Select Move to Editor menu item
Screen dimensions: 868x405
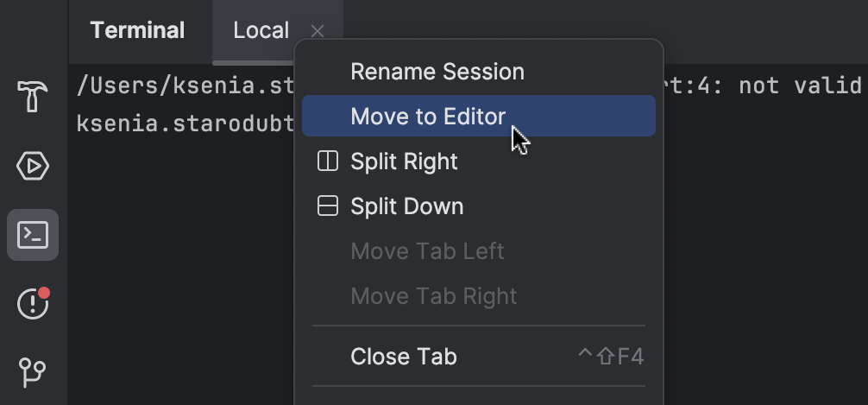(428, 117)
